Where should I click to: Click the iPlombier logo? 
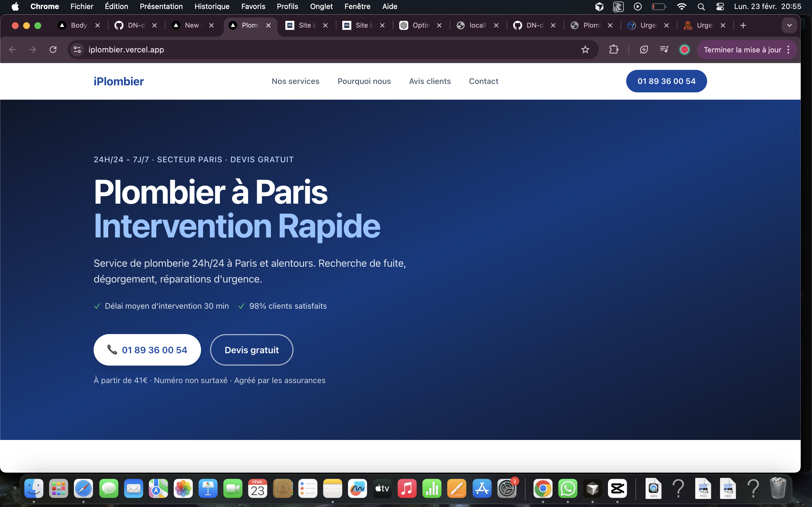tap(118, 81)
